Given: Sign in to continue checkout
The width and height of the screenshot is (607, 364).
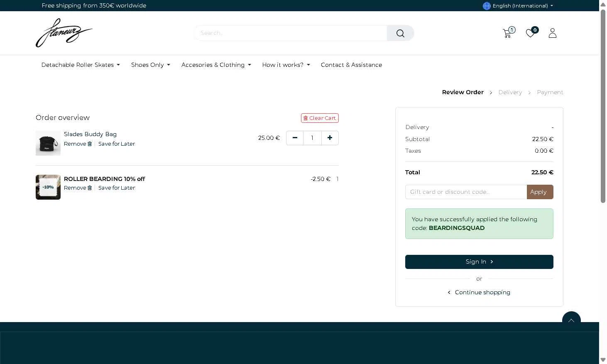Looking at the screenshot, I should click(x=479, y=262).
